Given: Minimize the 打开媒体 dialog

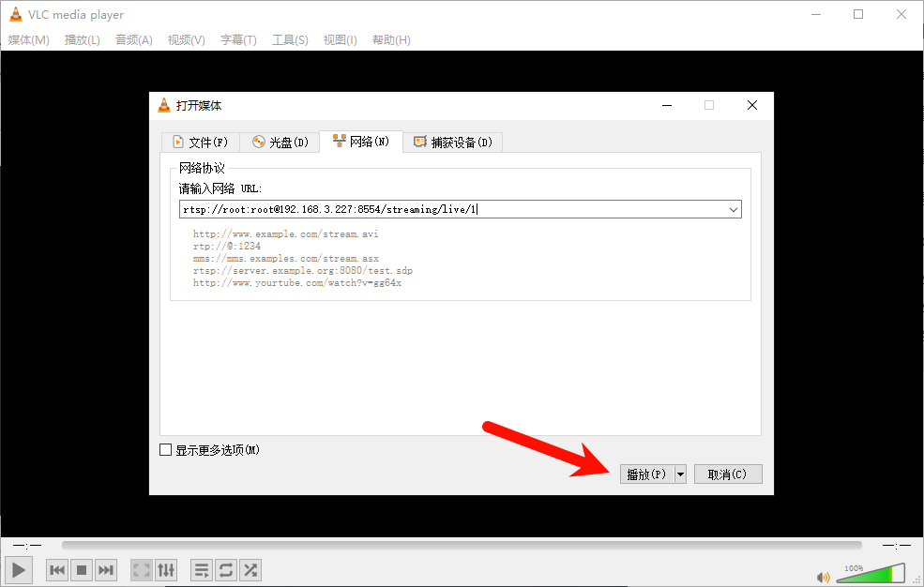Looking at the screenshot, I should [x=667, y=105].
